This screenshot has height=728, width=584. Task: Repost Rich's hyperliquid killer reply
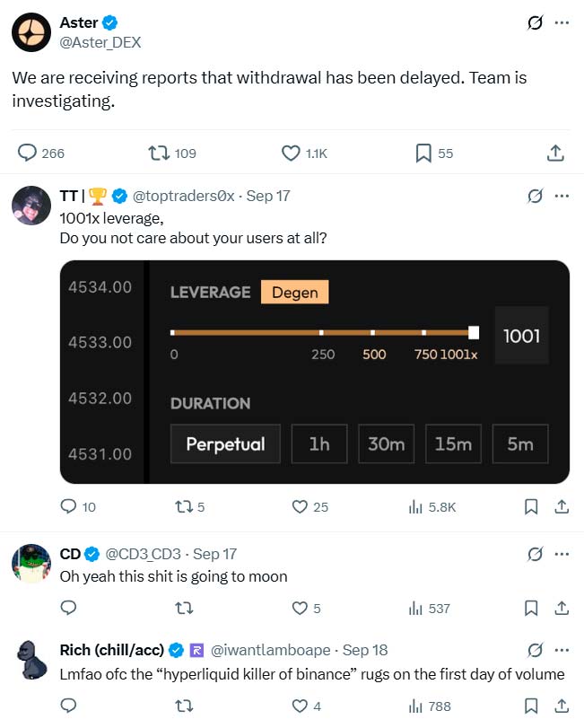click(x=184, y=706)
